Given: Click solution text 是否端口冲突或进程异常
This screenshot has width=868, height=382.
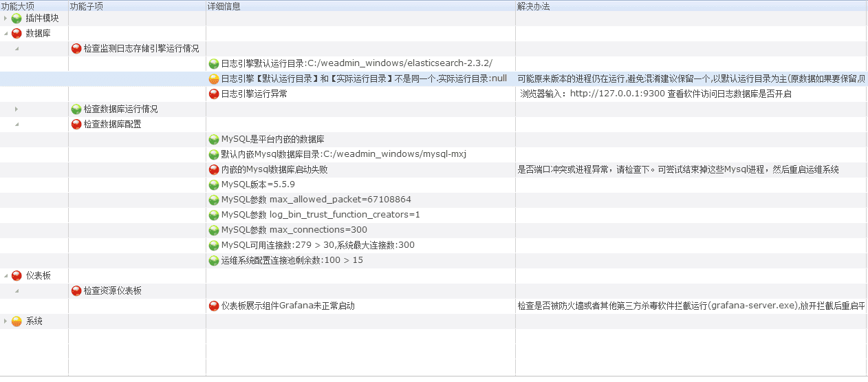Looking at the screenshot, I should [x=678, y=170].
